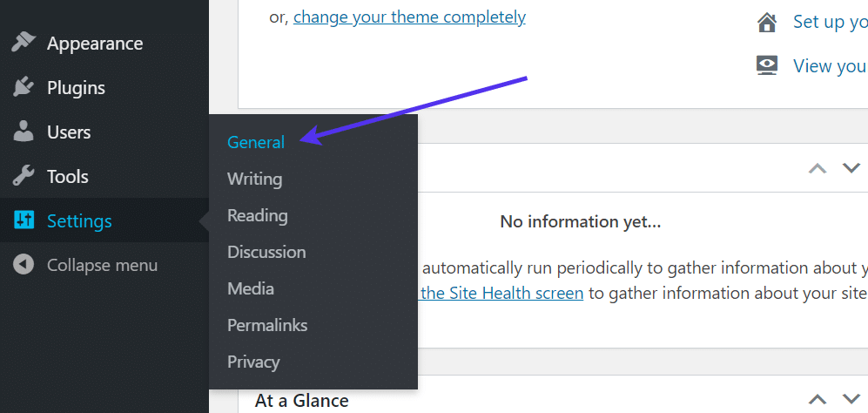Viewport: 868px width, 413px height.
Task: Click the Collapse menu label
Action: coord(102,266)
